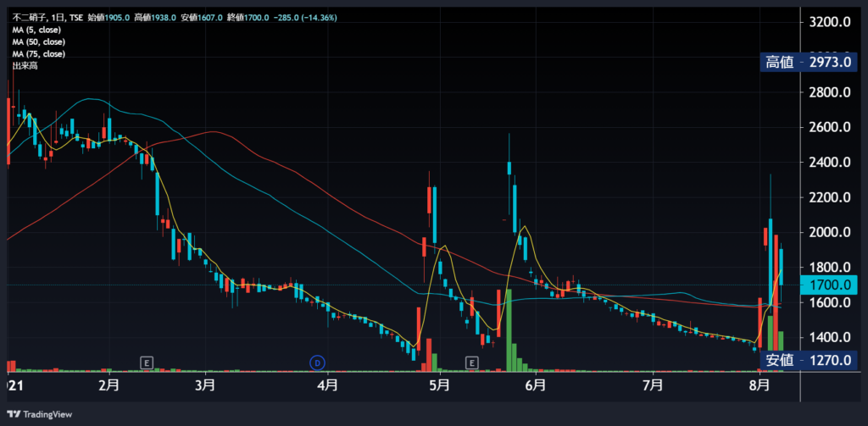Select the MA (50, close) indicator legend
This screenshot has width=868, height=426.
click(39, 42)
